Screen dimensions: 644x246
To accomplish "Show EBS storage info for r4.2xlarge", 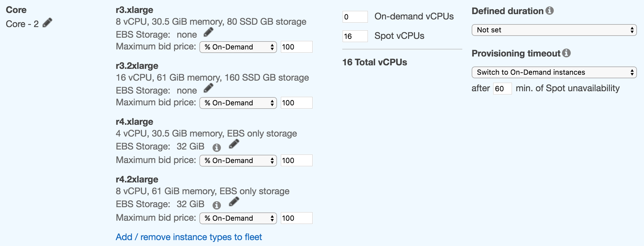I will pos(217,205).
